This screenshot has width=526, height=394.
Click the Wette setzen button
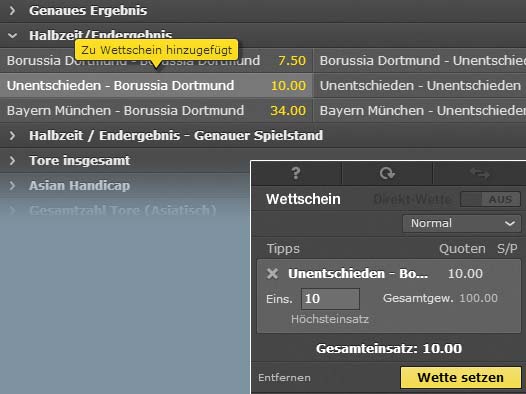[461, 378]
